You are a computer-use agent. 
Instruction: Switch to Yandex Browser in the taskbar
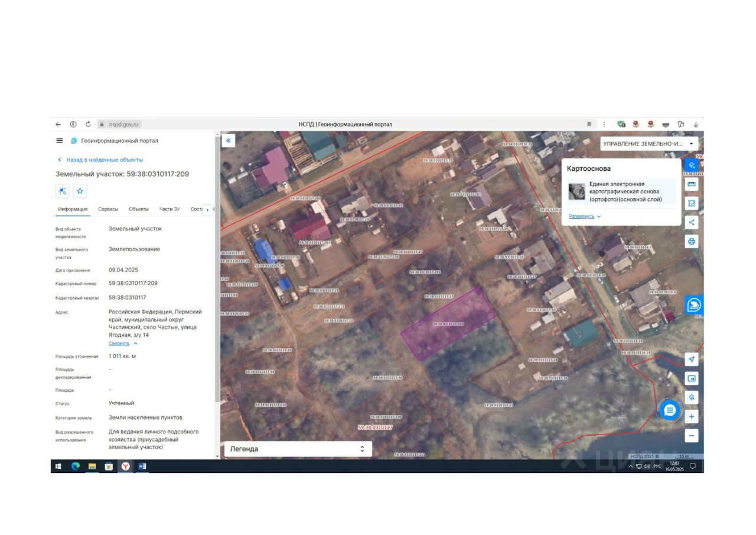(126, 466)
